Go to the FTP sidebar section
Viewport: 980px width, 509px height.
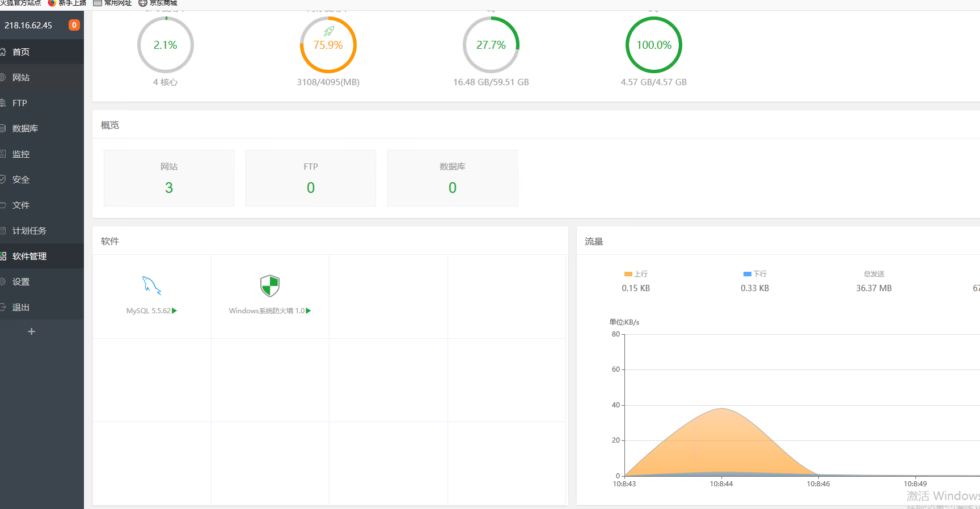click(x=42, y=103)
